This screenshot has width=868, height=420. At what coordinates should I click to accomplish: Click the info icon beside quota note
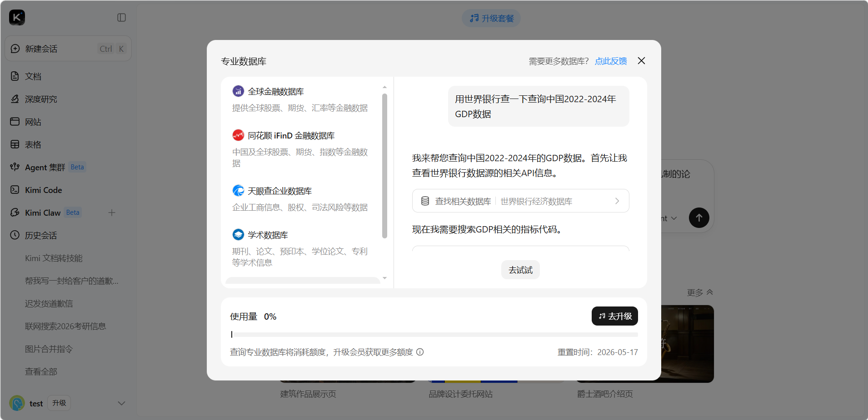(x=420, y=352)
